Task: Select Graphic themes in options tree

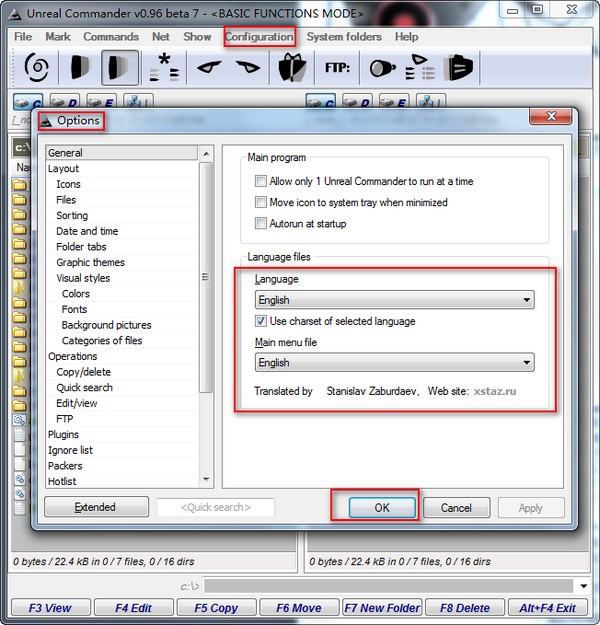Action: point(90,263)
